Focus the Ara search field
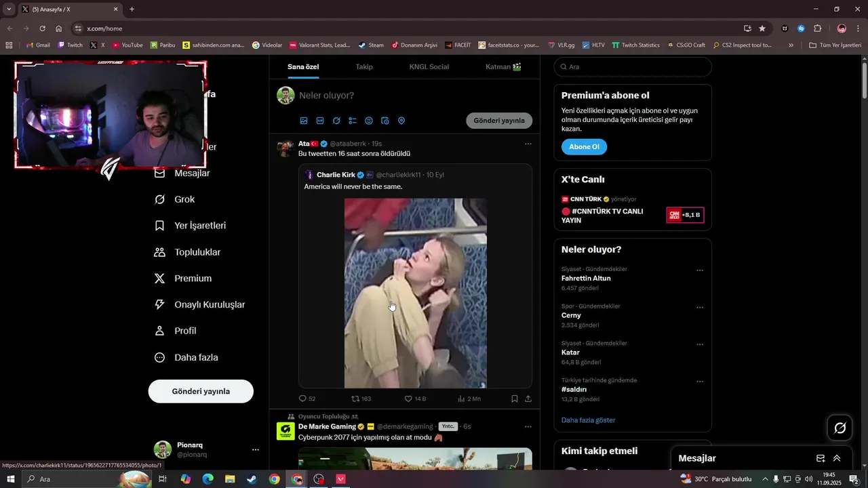The height and width of the screenshot is (488, 868). pyautogui.click(x=633, y=67)
